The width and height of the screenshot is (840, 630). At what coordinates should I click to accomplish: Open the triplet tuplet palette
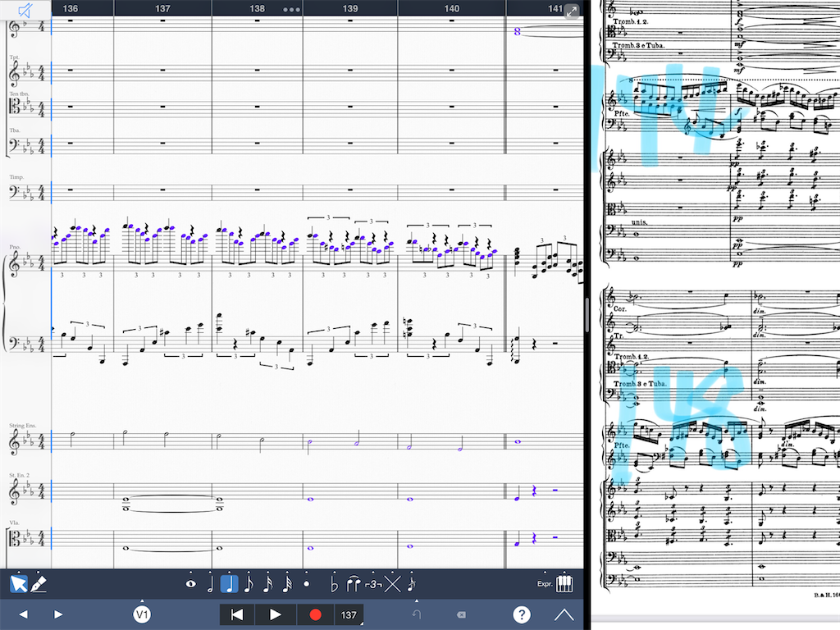point(373,584)
